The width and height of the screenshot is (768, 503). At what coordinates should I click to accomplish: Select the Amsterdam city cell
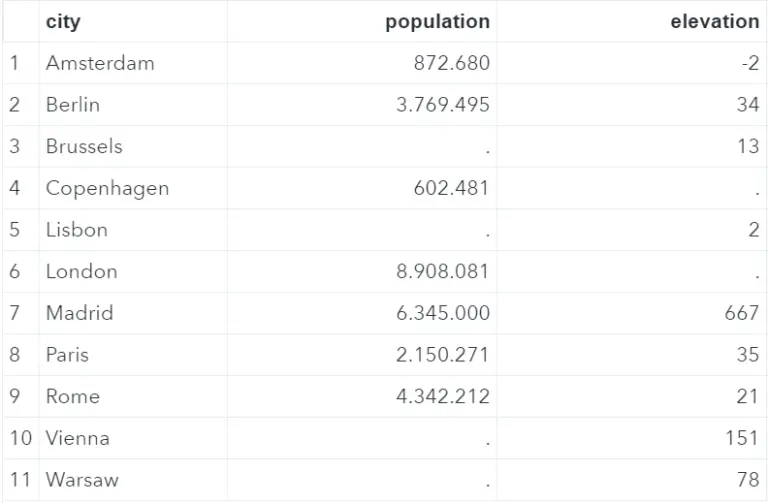133,63
